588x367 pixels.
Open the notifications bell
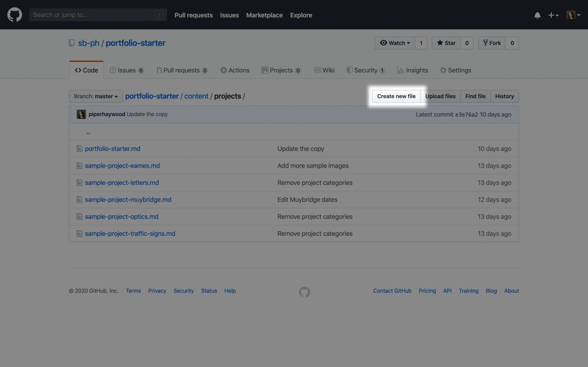point(537,15)
